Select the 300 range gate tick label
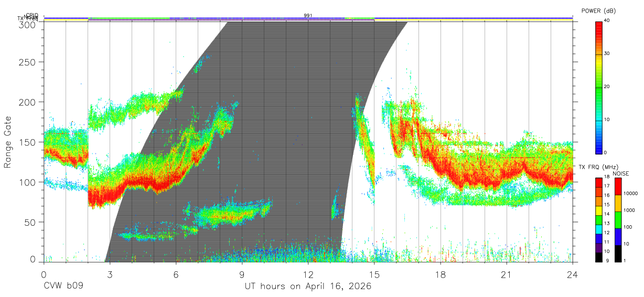Image resolution: width=644 pixels, height=297 pixels. tap(28, 25)
